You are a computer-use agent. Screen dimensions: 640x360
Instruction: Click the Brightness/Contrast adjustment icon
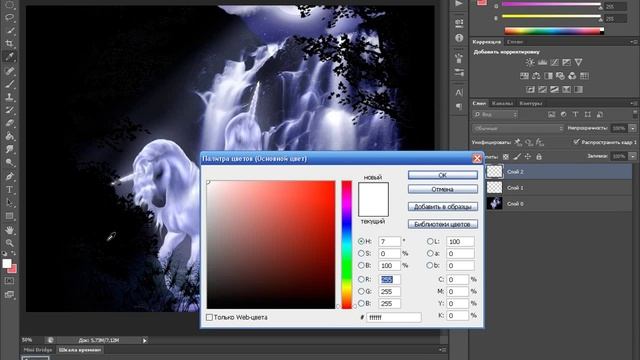530,62
